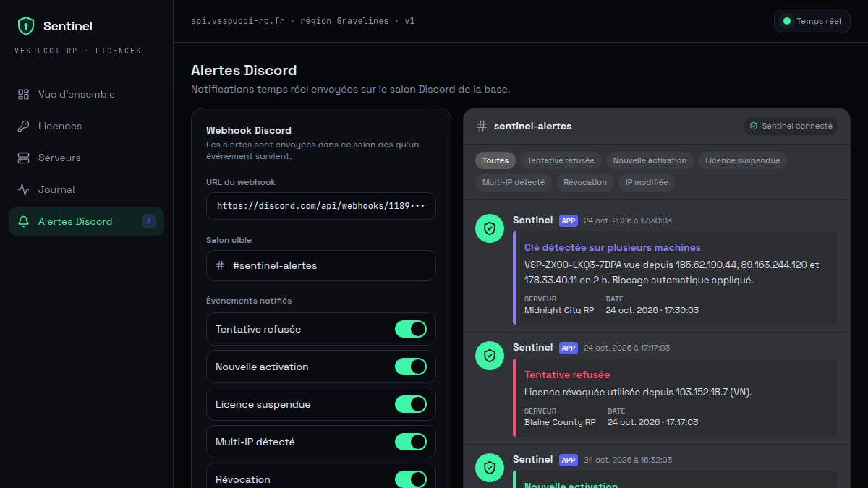
Task: Click the Alertes Discord bell icon
Action: pyautogui.click(x=24, y=221)
